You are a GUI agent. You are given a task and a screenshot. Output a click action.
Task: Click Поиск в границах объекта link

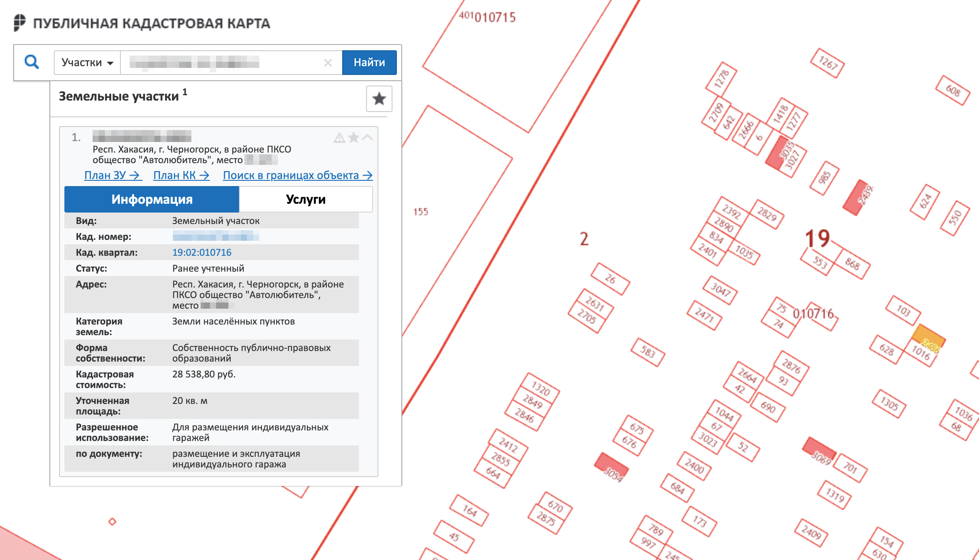pyautogui.click(x=298, y=175)
